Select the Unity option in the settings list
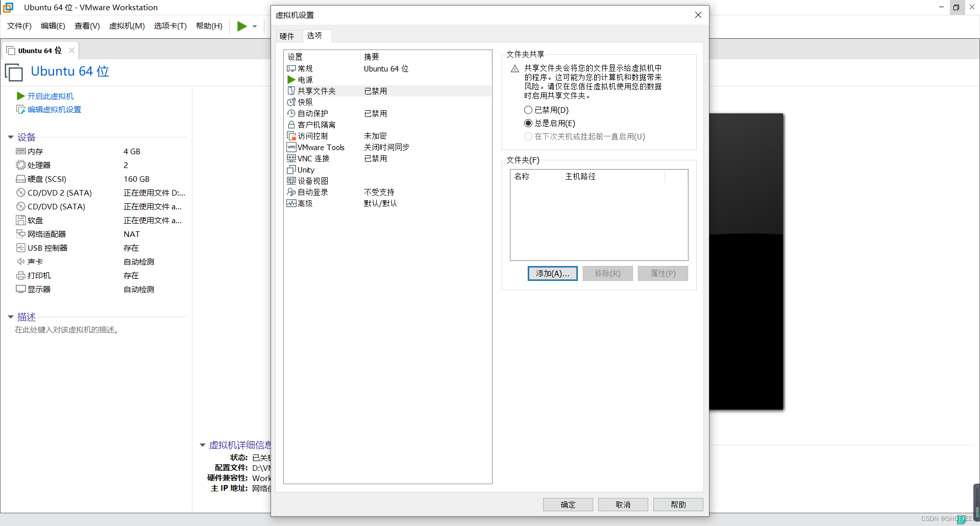Image resolution: width=980 pixels, height=526 pixels. coord(305,170)
